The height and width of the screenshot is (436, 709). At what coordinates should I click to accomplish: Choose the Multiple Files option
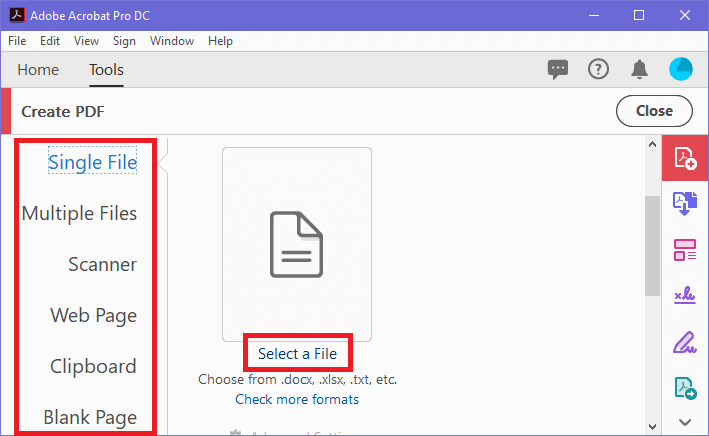(x=79, y=213)
